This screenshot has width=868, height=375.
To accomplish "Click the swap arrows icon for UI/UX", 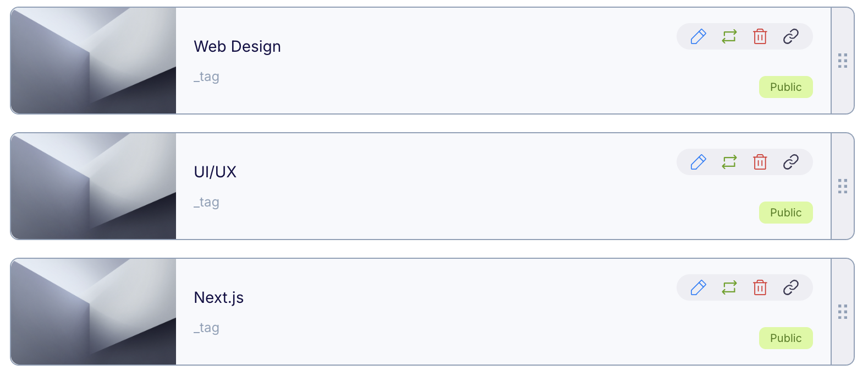I will [x=729, y=162].
